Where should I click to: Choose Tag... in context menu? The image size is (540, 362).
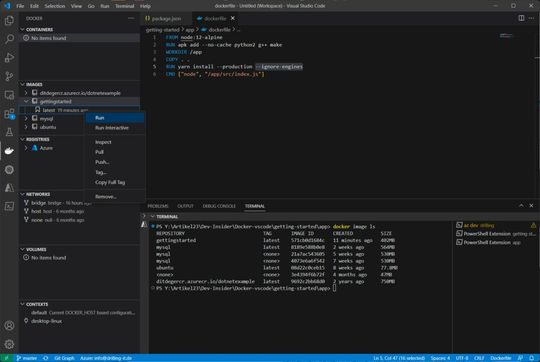coord(115,172)
